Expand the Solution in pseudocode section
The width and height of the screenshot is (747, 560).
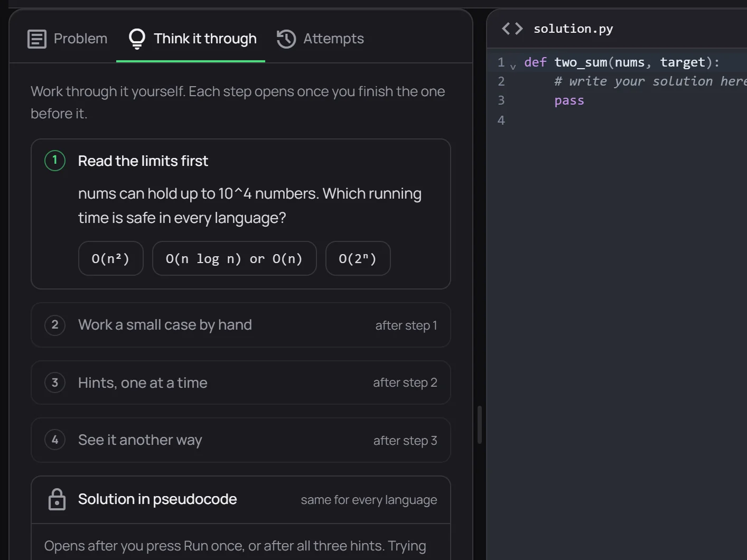coord(241,500)
